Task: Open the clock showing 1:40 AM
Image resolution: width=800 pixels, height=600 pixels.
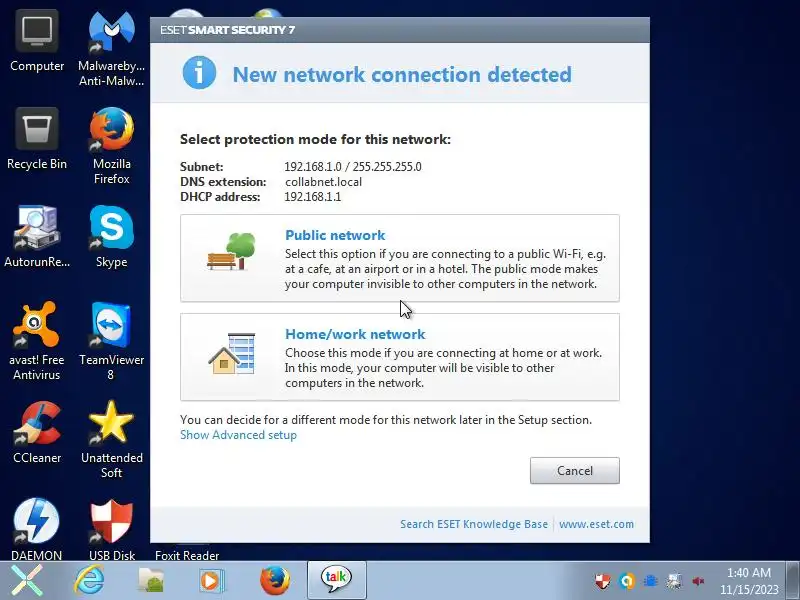Action: [x=749, y=581]
